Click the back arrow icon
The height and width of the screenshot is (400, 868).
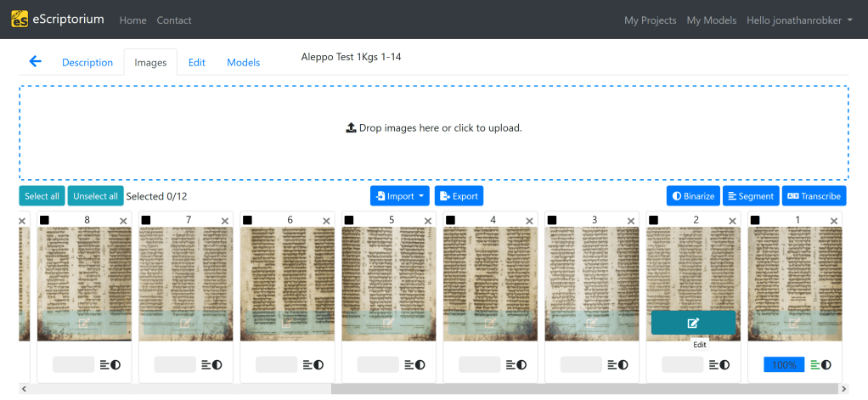coord(35,61)
